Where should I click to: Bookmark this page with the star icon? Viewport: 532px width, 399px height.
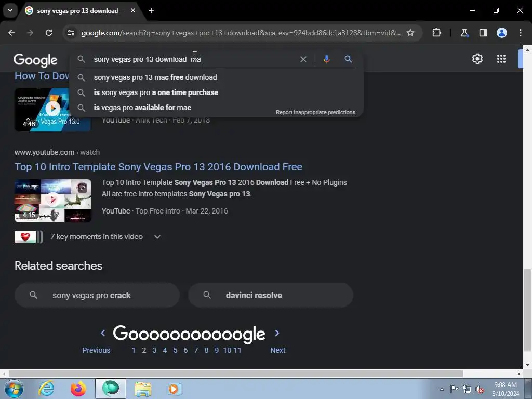410,33
